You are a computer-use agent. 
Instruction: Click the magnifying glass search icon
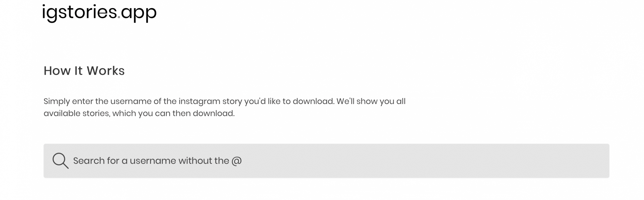pyautogui.click(x=60, y=160)
